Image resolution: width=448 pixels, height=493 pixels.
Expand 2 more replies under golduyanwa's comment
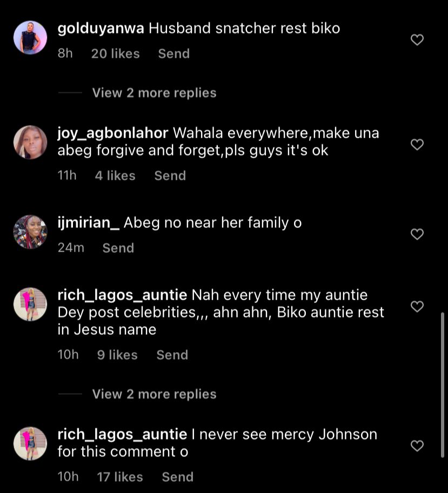coord(154,93)
